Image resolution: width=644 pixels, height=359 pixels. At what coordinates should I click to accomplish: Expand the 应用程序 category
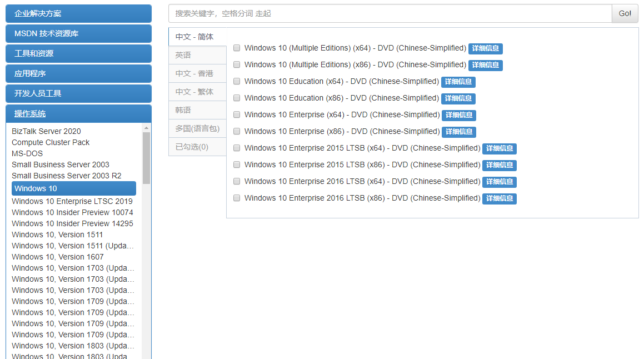click(78, 73)
